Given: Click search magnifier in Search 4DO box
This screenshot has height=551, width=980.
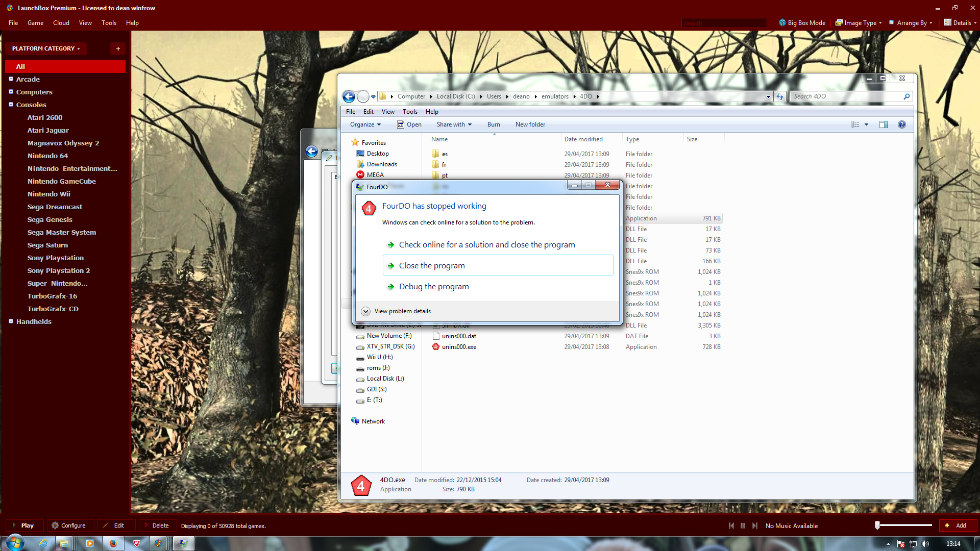Looking at the screenshot, I should [906, 96].
